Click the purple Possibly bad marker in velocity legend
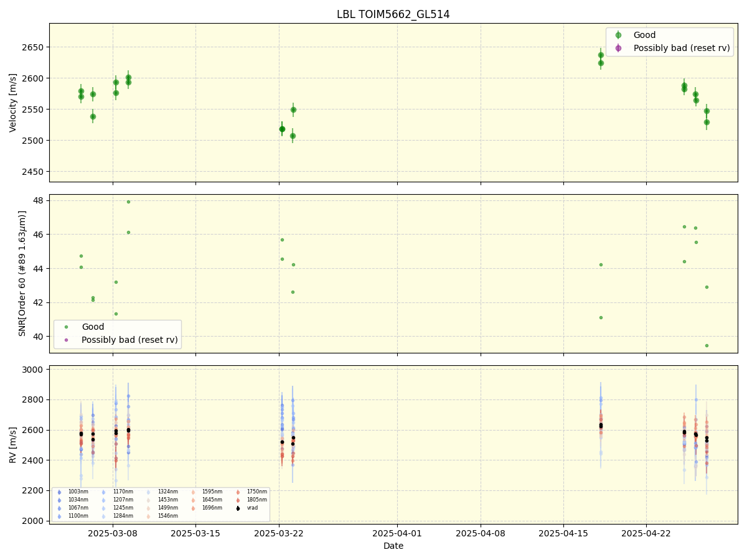 pyautogui.click(x=618, y=48)
